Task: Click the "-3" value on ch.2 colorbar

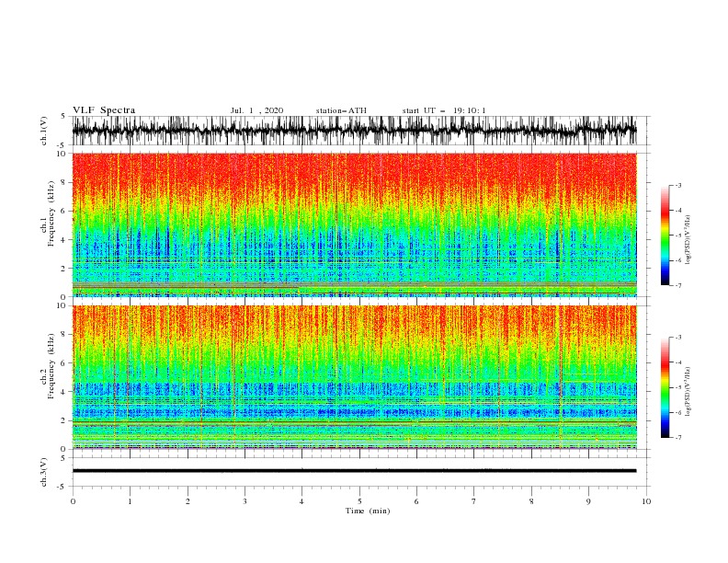Action: pos(677,338)
